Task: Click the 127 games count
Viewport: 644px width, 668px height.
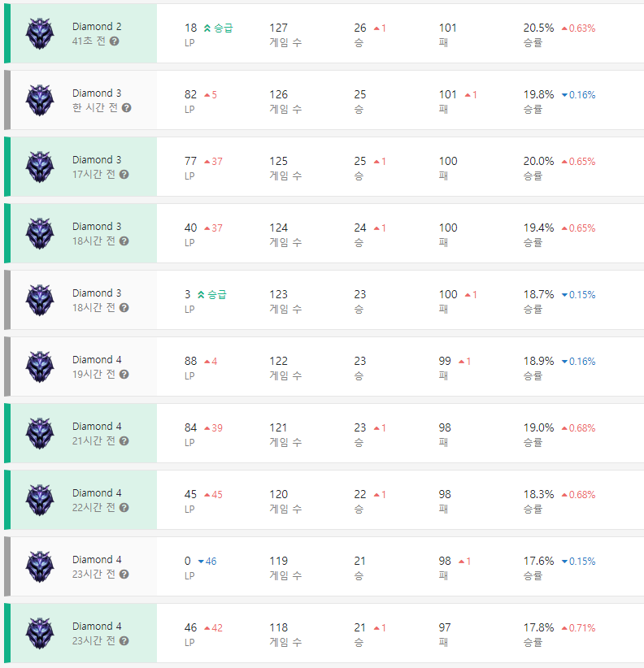Action: click(279, 28)
